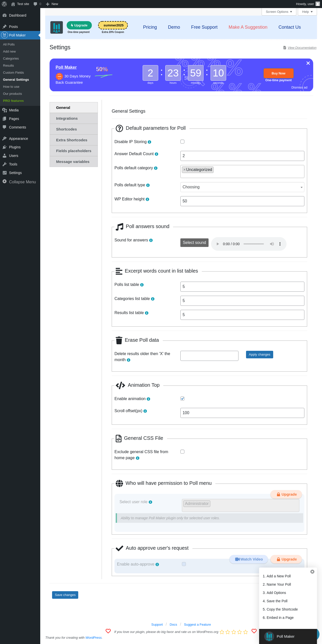Click info icon beside Categories list table
This screenshot has height=644, width=322.
click(x=153, y=299)
